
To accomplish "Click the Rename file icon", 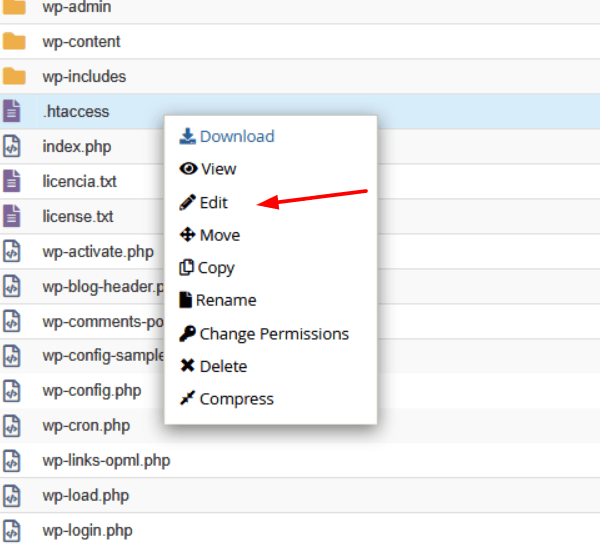I will coord(186,300).
